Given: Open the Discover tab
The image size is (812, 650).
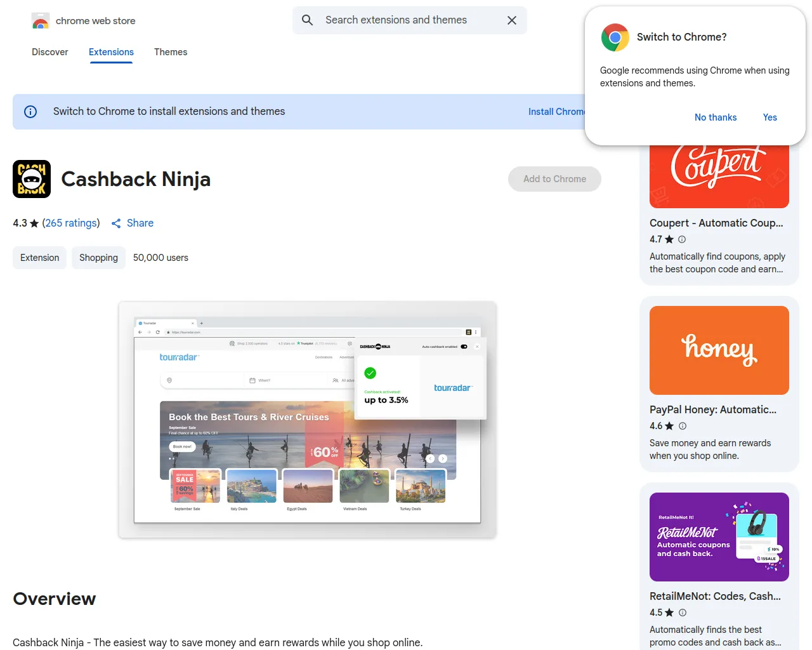Looking at the screenshot, I should [x=50, y=52].
